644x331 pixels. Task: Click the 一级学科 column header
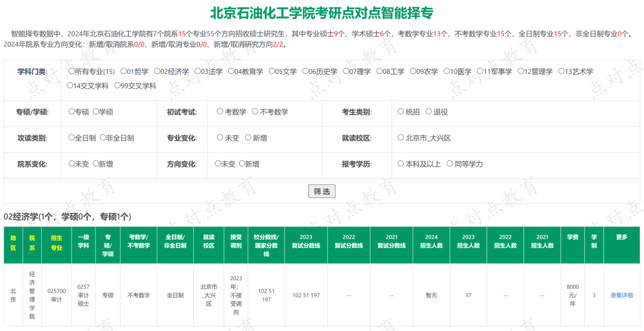tap(83, 245)
